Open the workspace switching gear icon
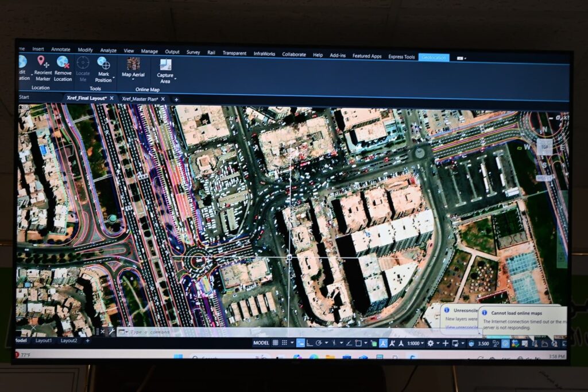 point(430,343)
